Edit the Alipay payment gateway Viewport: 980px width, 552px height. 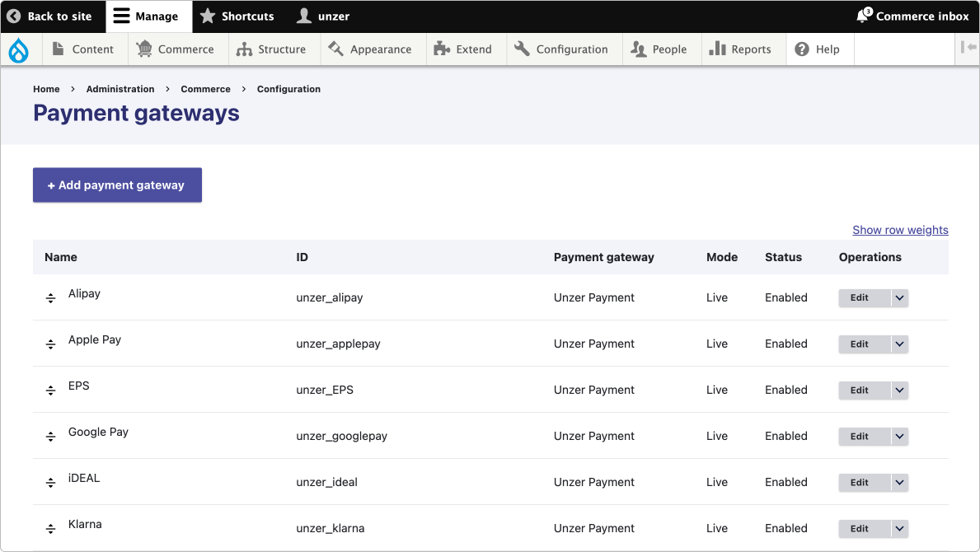point(865,298)
